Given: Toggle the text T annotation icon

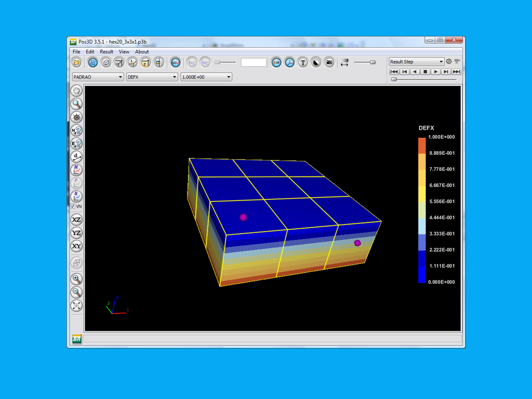Looking at the screenshot, I should coord(303,63).
